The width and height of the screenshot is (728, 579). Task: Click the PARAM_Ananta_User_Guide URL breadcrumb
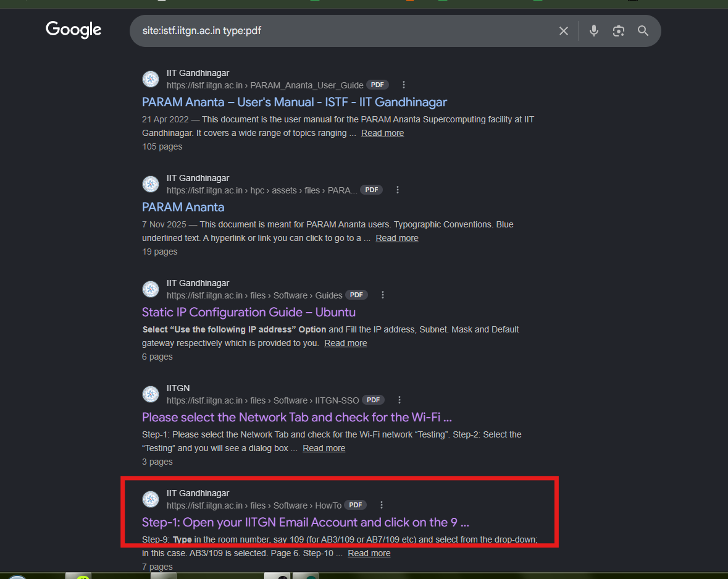[x=265, y=85]
